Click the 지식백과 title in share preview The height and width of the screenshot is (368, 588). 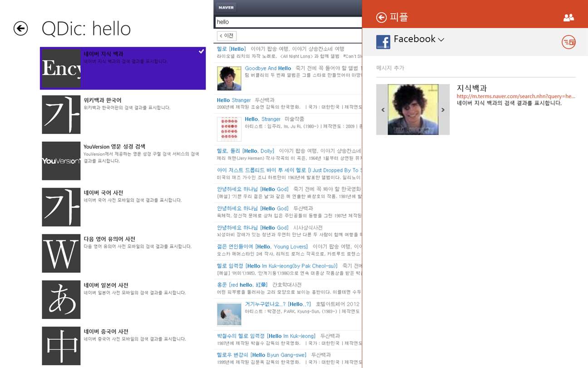471,88
